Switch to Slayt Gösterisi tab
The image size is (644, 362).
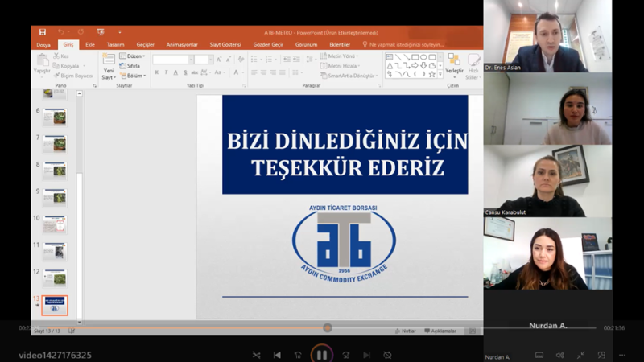click(225, 45)
